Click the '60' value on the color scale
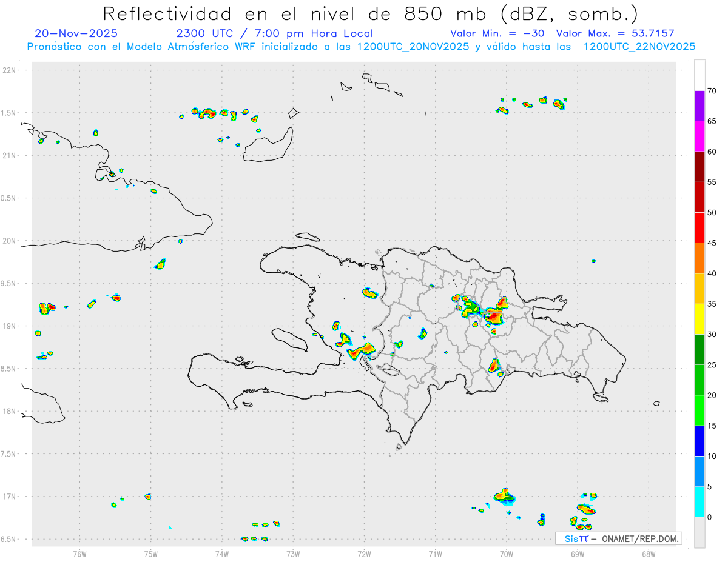 tap(712, 152)
